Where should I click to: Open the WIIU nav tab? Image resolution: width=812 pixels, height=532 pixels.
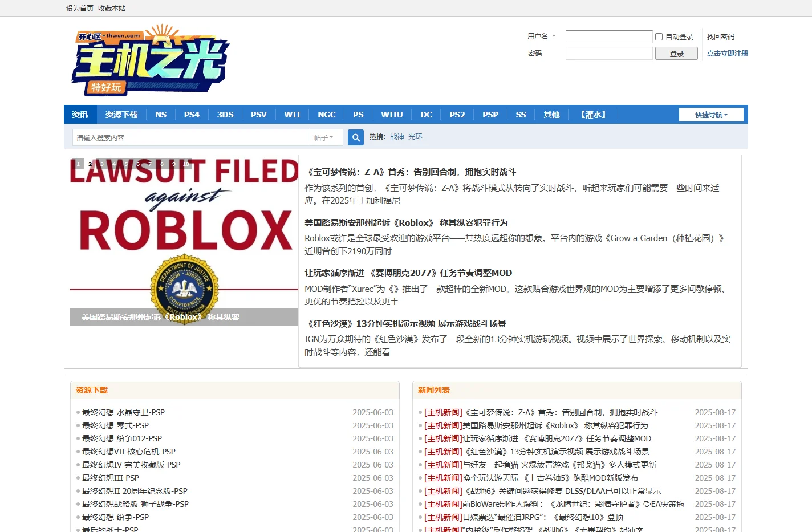click(392, 115)
